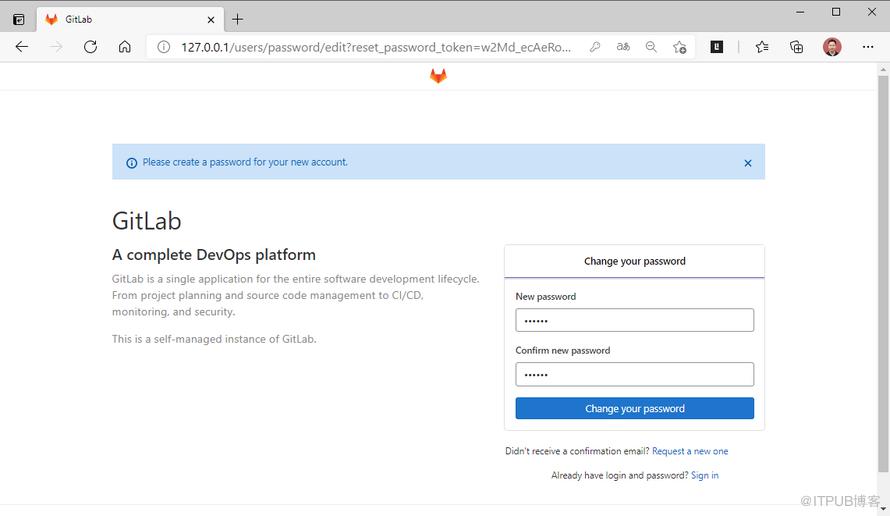Click the zoom magnifier icon in address bar

pos(651,47)
